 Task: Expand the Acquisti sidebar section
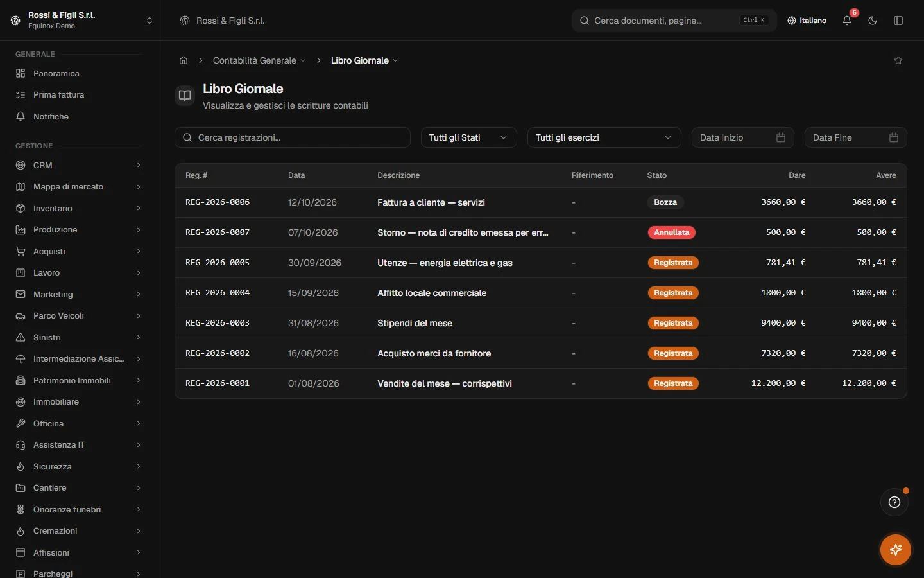tap(80, 251)
